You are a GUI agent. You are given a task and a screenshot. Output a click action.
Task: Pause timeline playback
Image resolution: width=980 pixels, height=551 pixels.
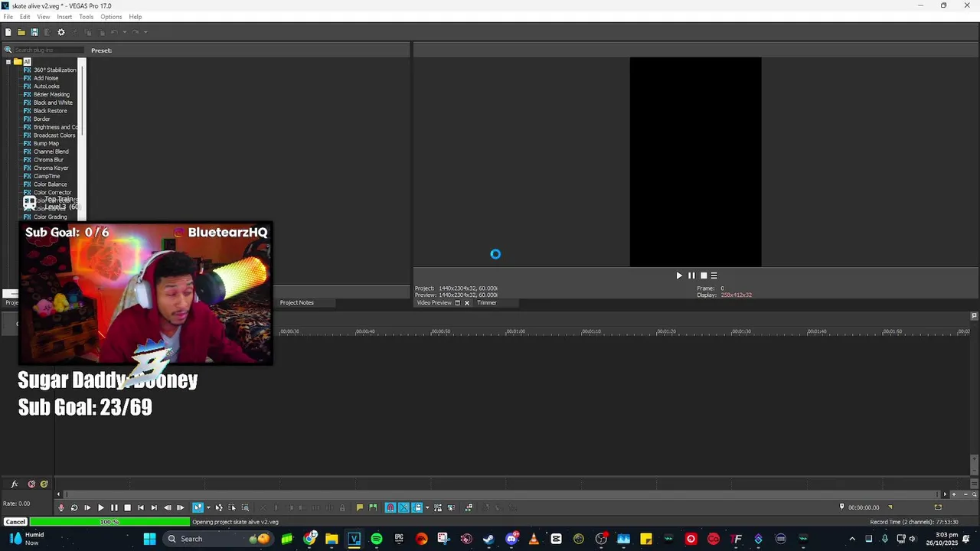(x=114, y=507)
